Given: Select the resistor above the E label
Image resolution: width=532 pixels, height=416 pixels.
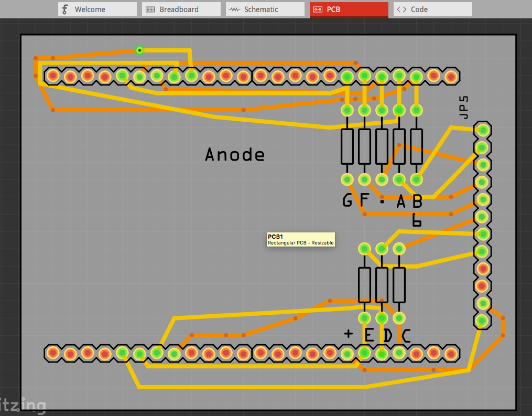Looking at the screenshot, I should [x=364, y=284].
